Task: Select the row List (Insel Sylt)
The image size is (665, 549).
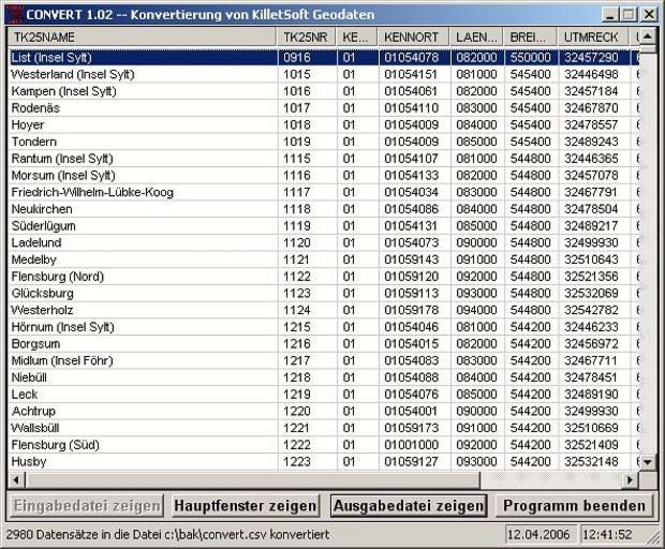Action: (x=323, y=58)
